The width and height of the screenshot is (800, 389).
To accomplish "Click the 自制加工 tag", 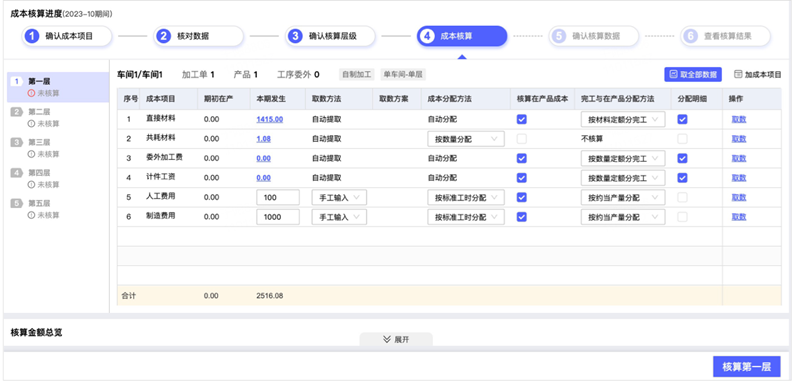I will tap(357, 75).
